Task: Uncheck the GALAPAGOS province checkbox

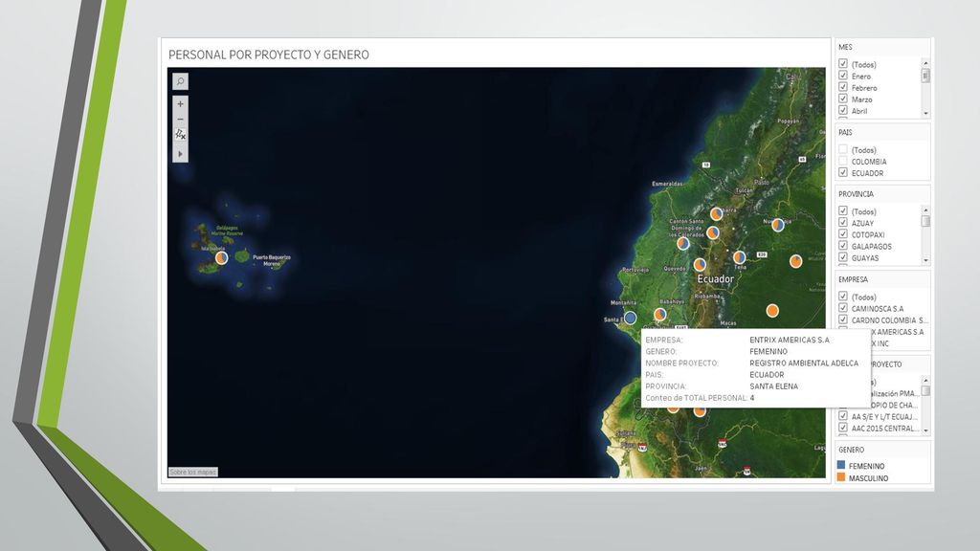Action: coord(843,246)
